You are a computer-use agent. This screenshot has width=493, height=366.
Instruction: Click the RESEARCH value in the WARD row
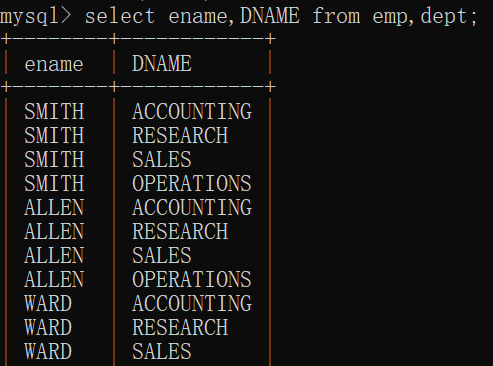pos(180,327)
